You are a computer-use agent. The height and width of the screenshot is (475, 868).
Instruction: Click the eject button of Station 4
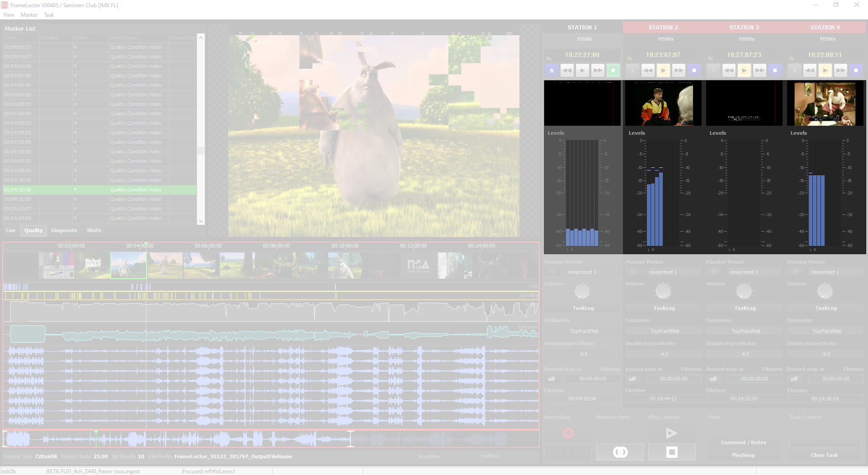point(794,70)
